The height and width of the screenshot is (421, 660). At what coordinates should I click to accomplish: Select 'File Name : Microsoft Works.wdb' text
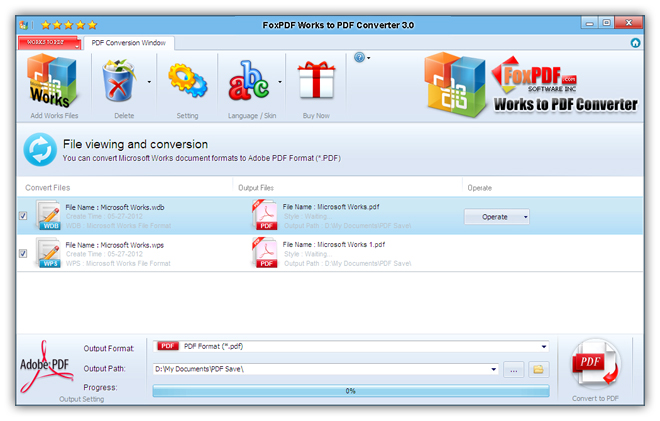(x=115, y=207)
